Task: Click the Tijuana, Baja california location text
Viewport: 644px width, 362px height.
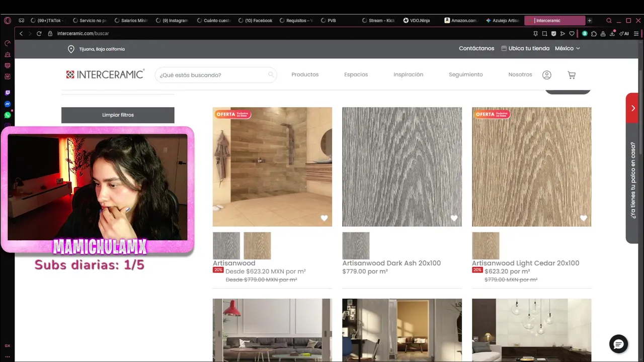Action: [x=102, y=49]
